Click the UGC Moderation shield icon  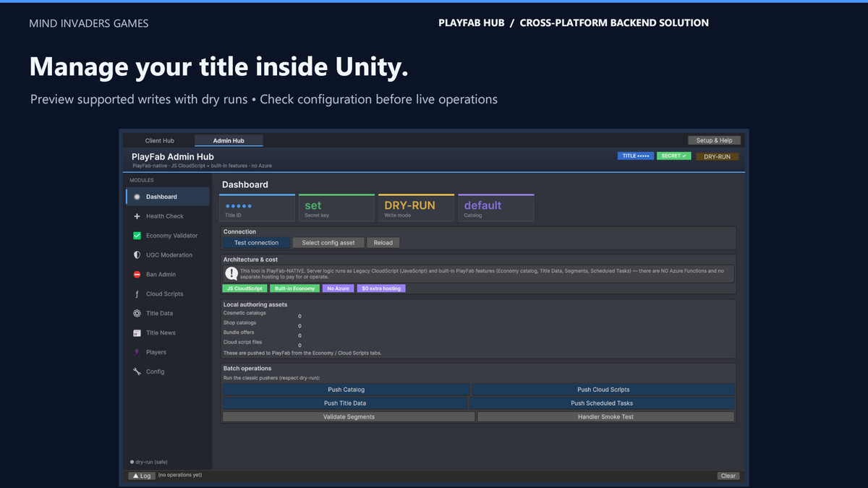pos(137,255)
